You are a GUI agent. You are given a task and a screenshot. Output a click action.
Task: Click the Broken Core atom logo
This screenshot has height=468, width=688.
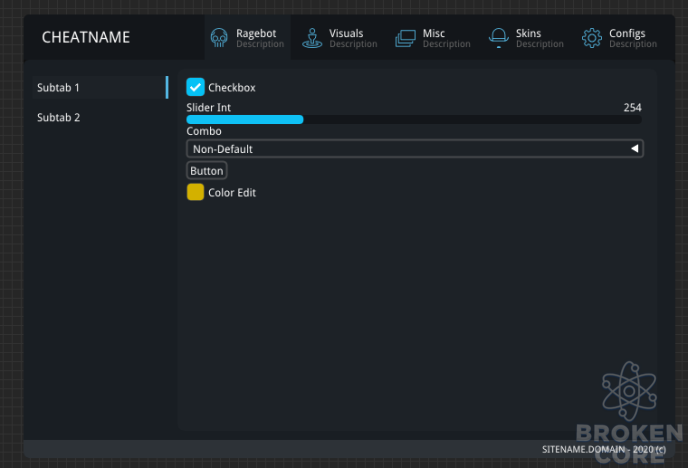click(x=629, y=390)
